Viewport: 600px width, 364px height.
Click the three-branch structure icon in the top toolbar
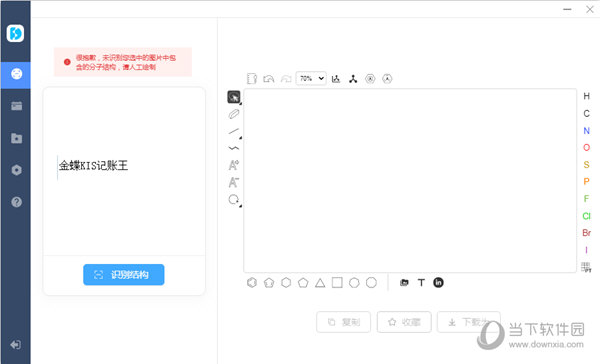(353, 79)
